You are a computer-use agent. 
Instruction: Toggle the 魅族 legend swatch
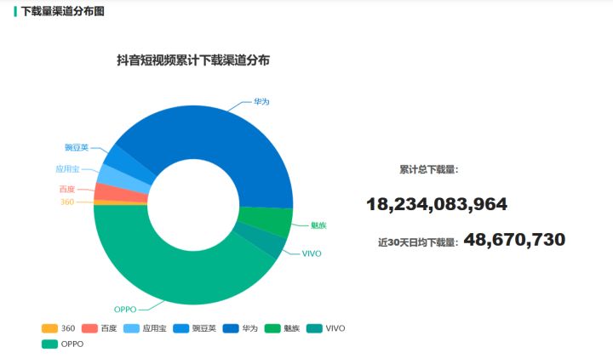[x=272, y=328]
